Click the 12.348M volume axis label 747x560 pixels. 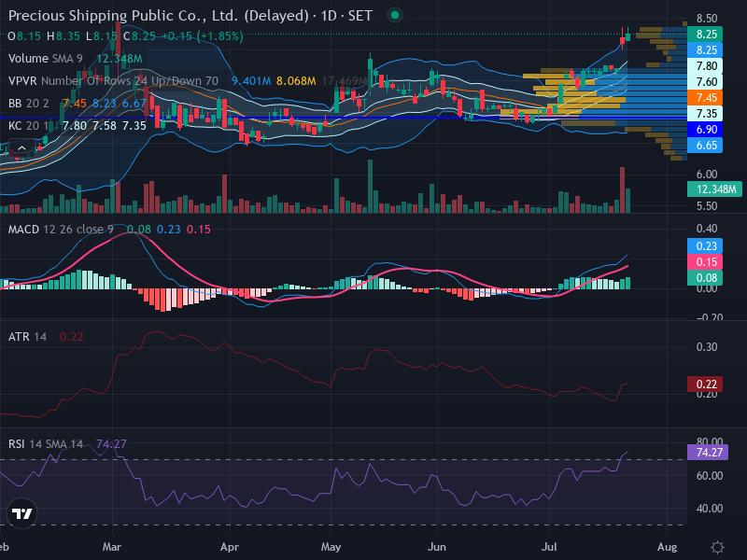click(x=714, y=189)
